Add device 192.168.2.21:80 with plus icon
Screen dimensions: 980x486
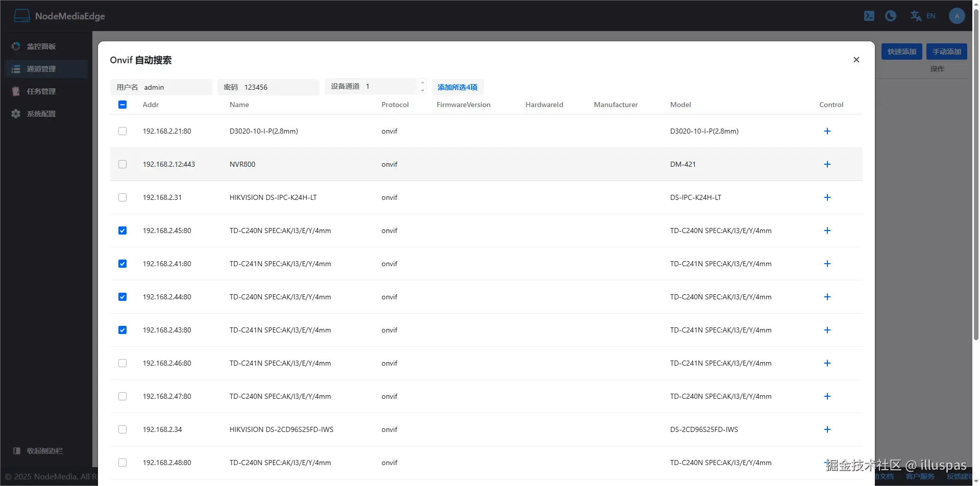point(827,131)
